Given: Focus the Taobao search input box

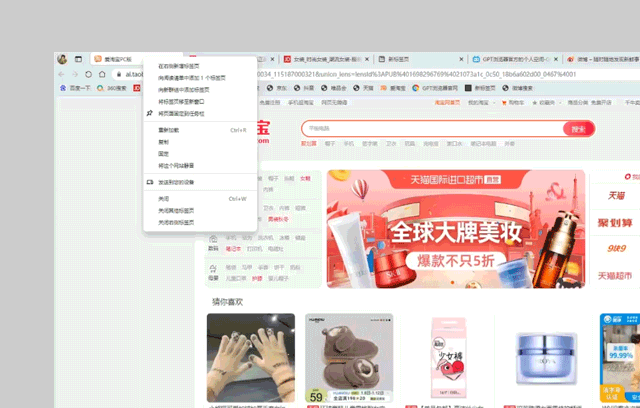Looking at the screenshot, I should pyautogui.click(x=433, y=129).
